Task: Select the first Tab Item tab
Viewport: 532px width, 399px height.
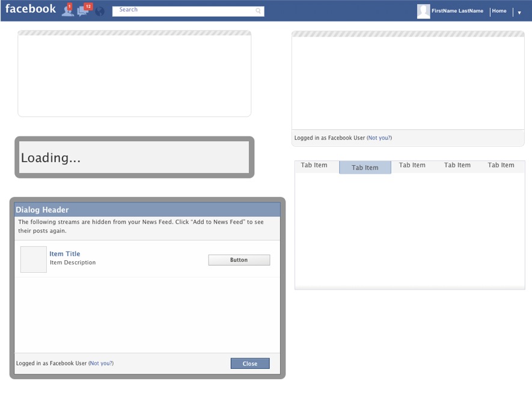Action: pos(316,165)
